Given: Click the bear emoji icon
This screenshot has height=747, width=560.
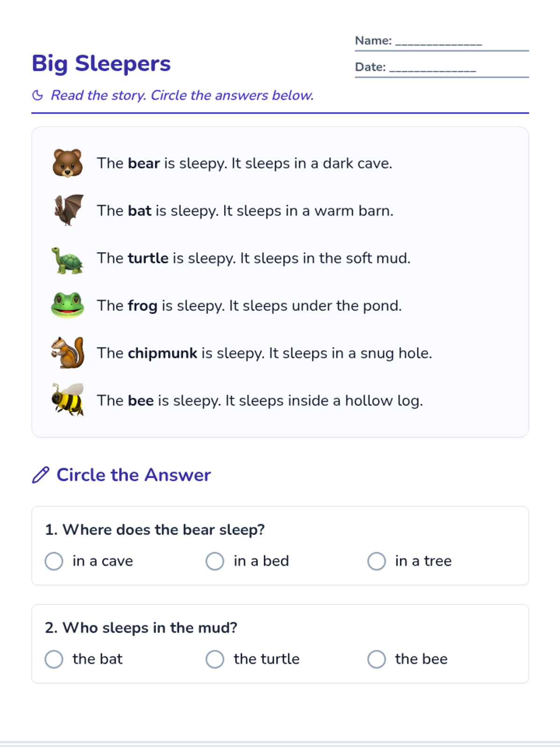Looking at the screenshot, I should click(68, 163).
